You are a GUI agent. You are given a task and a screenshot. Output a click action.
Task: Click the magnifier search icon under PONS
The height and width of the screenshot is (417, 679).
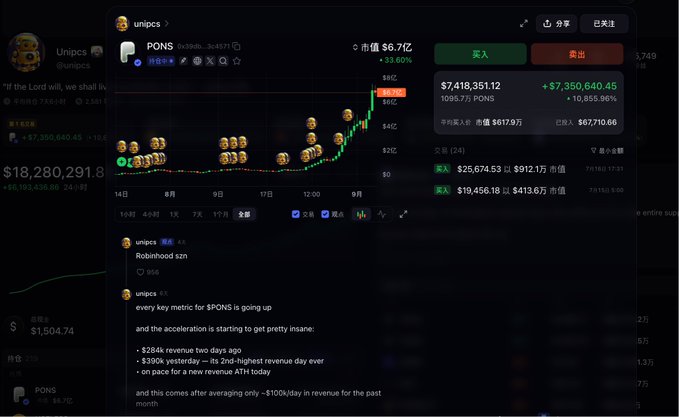(x=223, y=61)
